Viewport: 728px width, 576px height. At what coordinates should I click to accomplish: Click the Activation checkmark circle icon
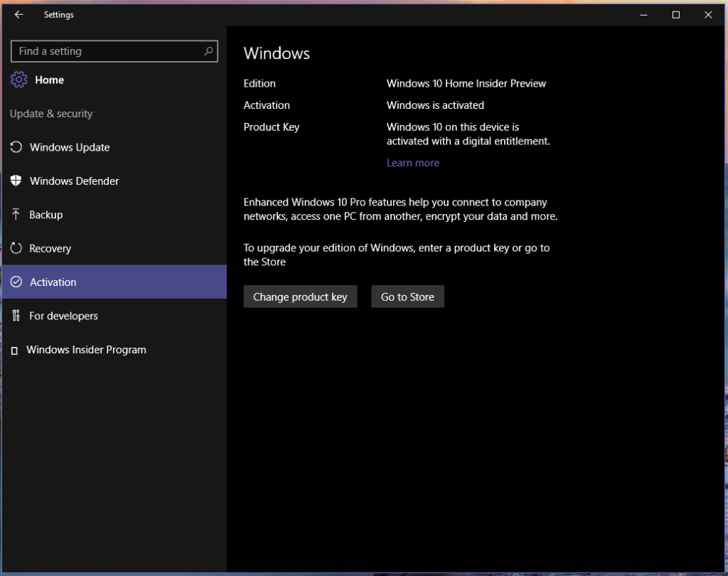tap(16, 282)
